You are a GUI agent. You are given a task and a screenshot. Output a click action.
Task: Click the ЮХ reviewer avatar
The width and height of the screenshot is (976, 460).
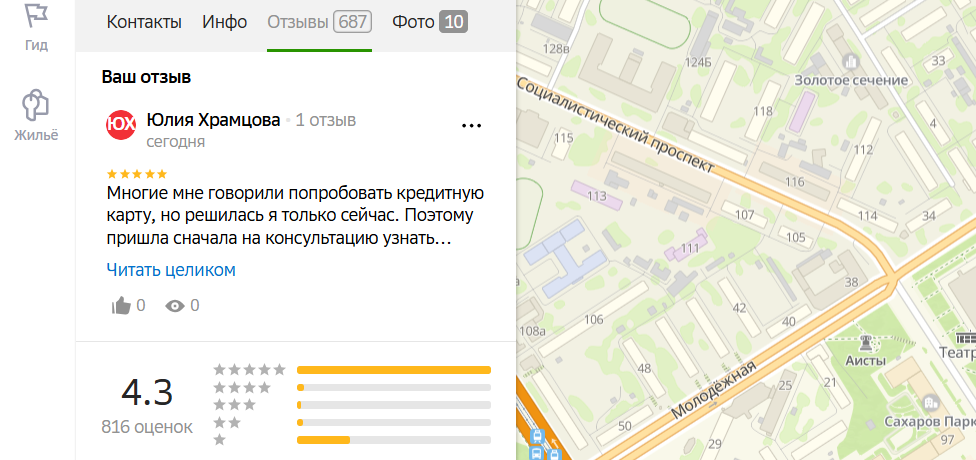point(121,124)
